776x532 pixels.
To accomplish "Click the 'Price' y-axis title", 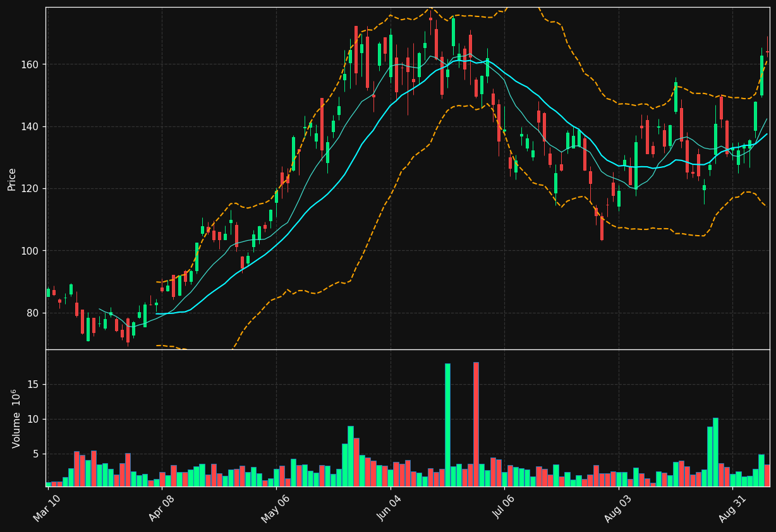I will (12, 179).
